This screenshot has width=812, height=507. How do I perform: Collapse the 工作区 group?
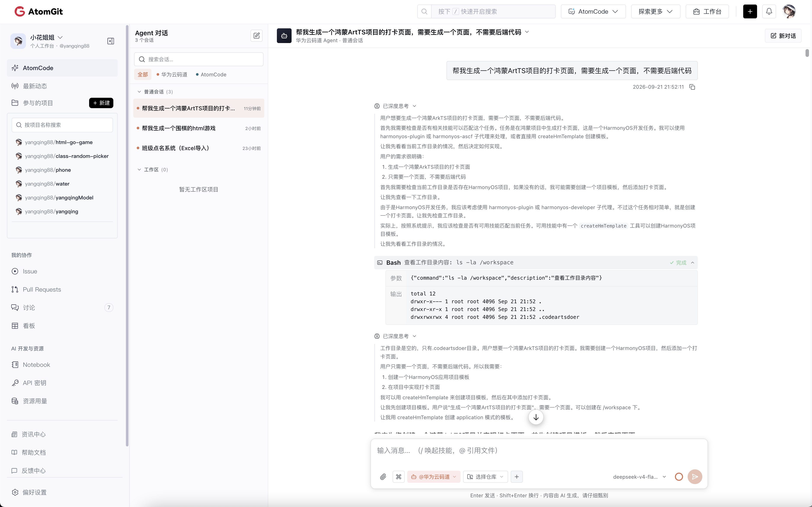pos(139,169)
